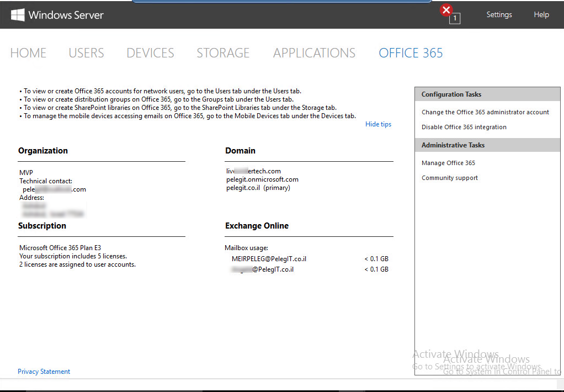
Task: Click '2 licenses are assigned to user accounts'
Action: (77, 264)
